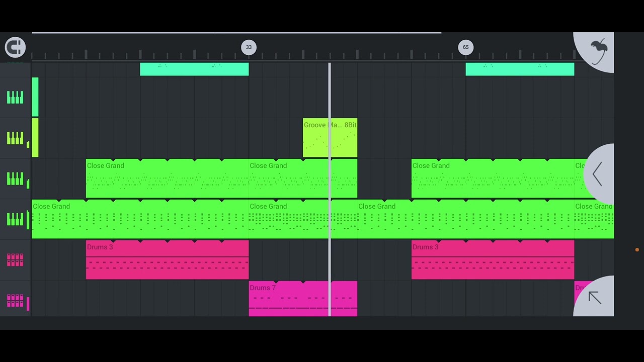Viewport: 644px width, 362px height.
Task: Tap the diagonal arrow corner button
Action: [595, 298]
